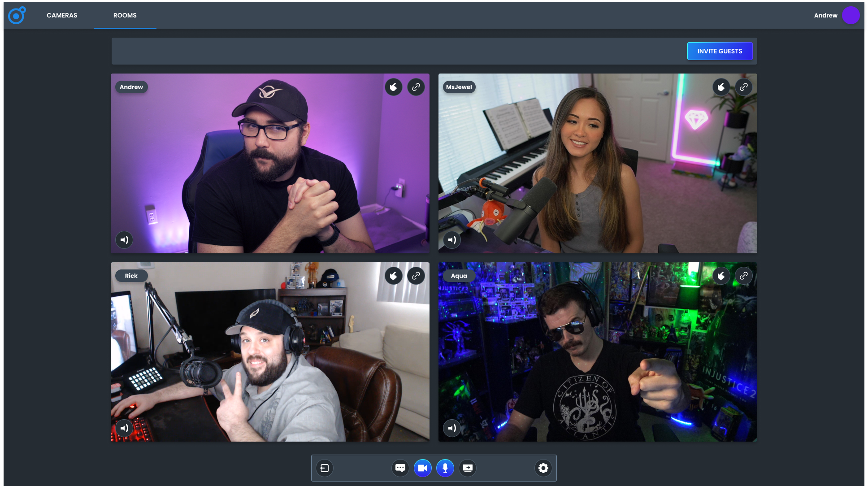The image size is (868, 486).
Task: Open the chat messages icon
Action: (x=400, y=468)
